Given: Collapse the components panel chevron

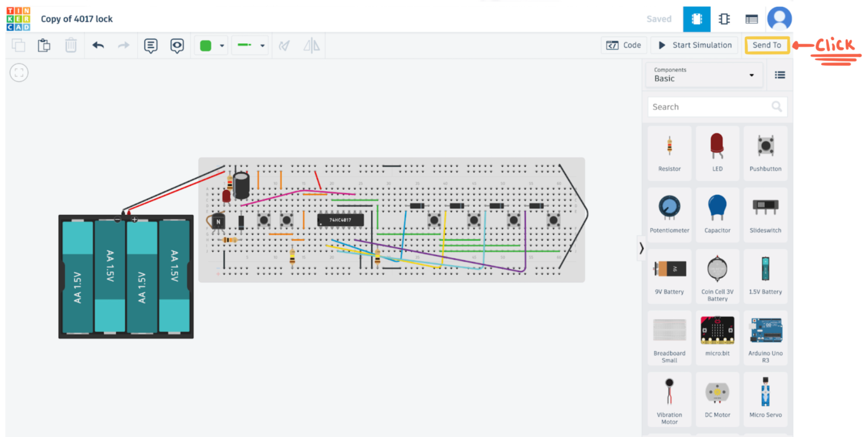Looking at the screenshot, I should click(641, 249).
